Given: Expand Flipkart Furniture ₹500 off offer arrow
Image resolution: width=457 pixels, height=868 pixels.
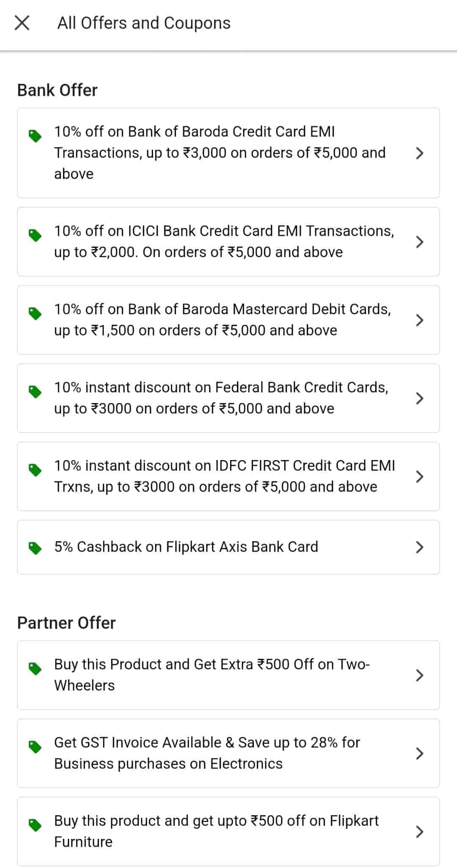Looking at the screenshot, I should tap(419, 832).
